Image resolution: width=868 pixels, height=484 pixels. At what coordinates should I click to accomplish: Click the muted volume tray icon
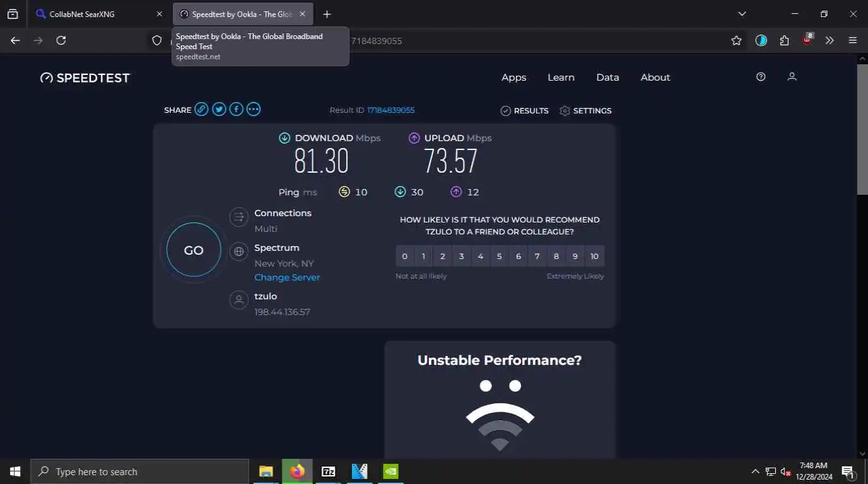click(786, 471)
